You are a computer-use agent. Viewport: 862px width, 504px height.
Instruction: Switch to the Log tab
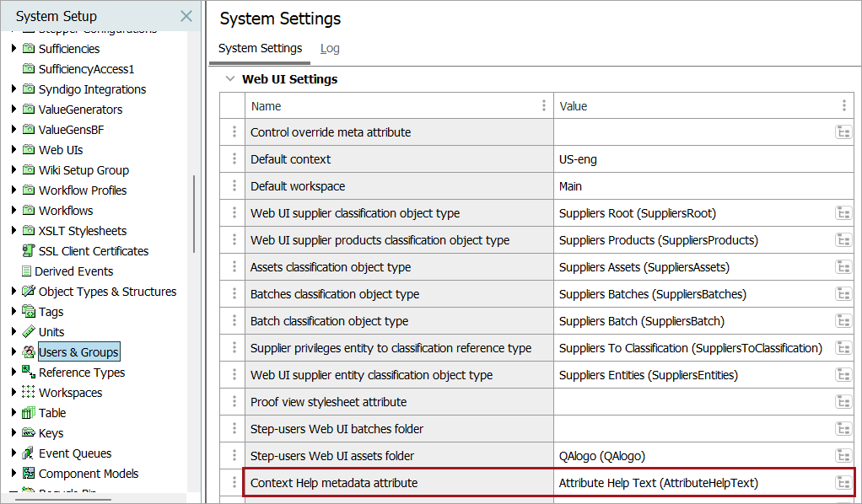[x=330, y=49]
